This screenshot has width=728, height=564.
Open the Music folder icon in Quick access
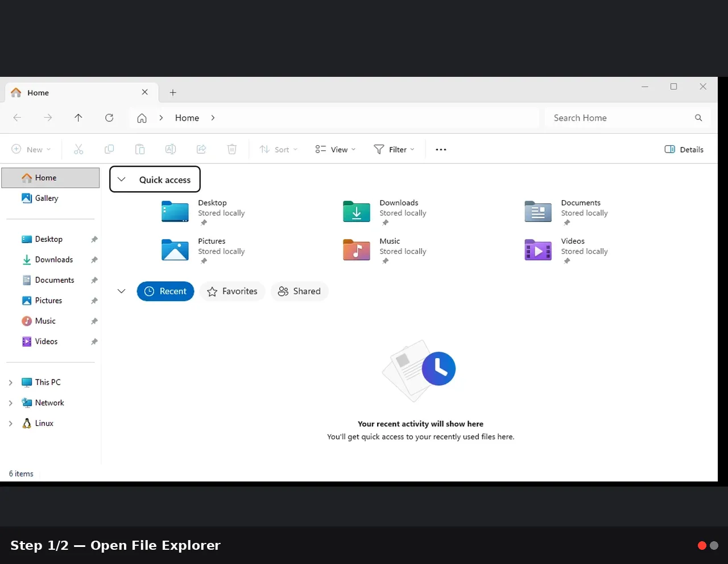pyautogui.click(x=357, y=250)
